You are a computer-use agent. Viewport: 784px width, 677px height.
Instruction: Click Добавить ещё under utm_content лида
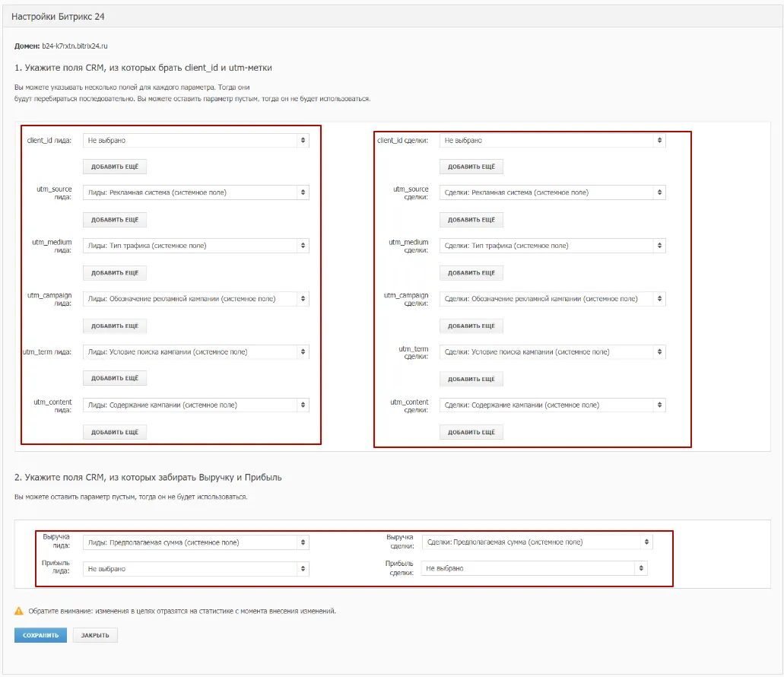click(115, 432)
